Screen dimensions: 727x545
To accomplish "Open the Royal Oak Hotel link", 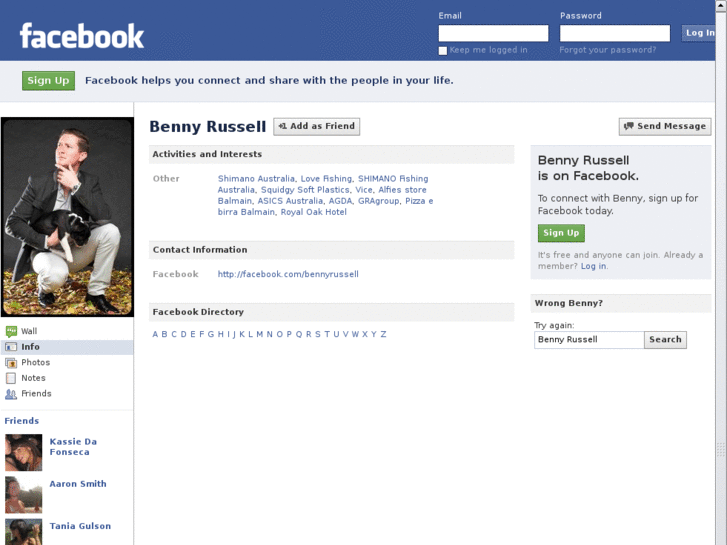I will click(x=313, y=212).
